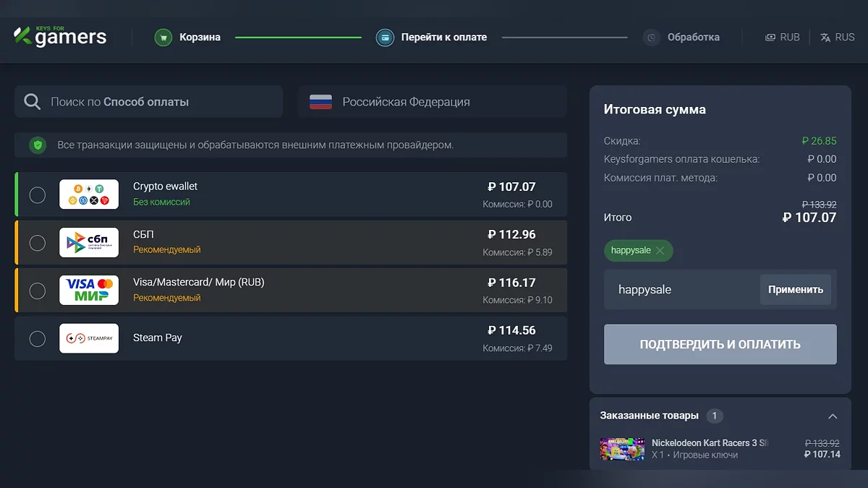This screenshot has width=868, height=488.
Task: Open the RUB currency selector
Action: pos(783,37)
